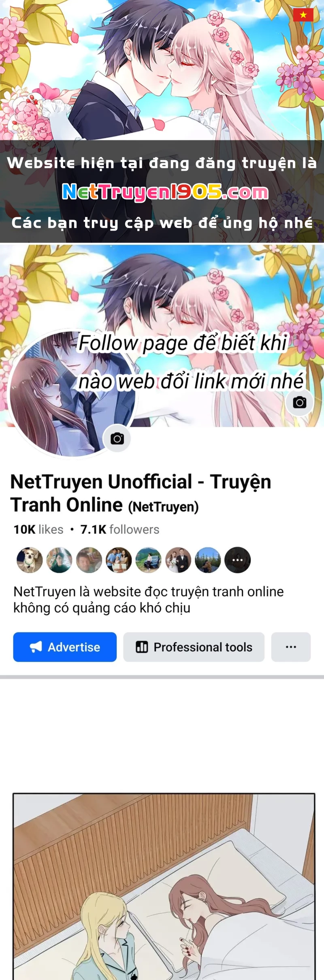Show more followers via dark ellipsis avatar
Image resolution: width=324 pixels, height=980 pixels.
tap(238, 560)
